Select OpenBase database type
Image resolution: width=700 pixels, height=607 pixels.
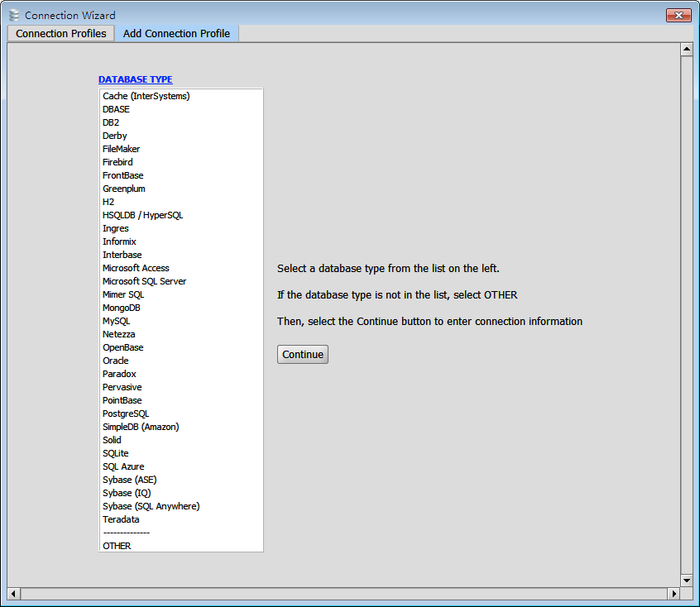pos(181,347)
